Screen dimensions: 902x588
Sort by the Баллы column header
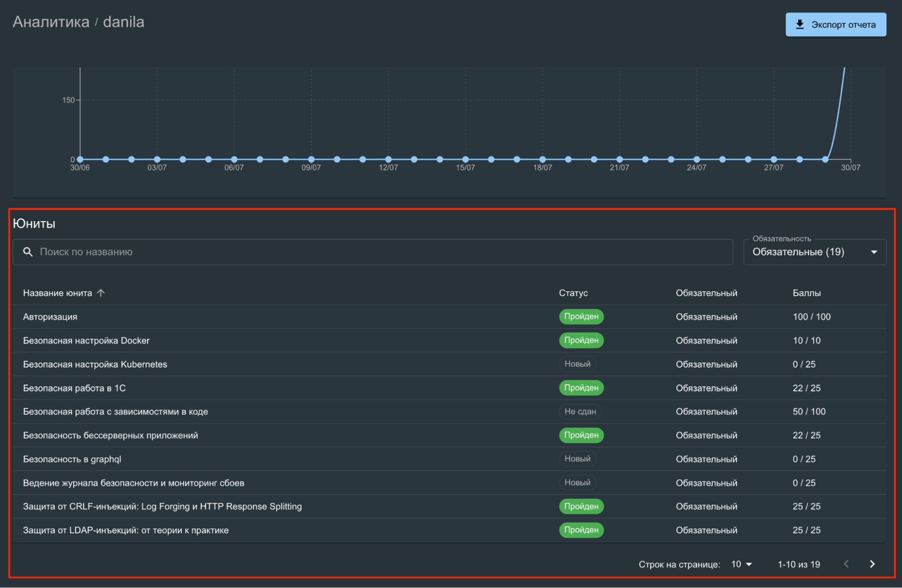806,293
